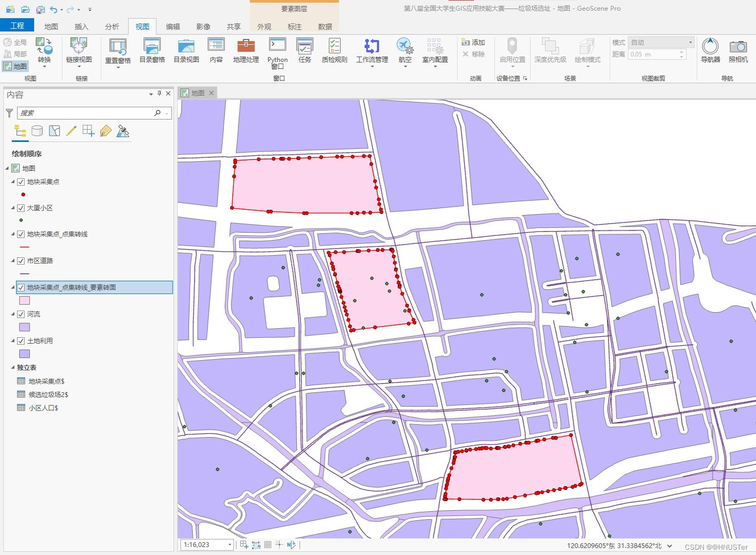Switch to the 编辑 edit tab
This screenshot has width=756, height=555.
click(173, 26)
